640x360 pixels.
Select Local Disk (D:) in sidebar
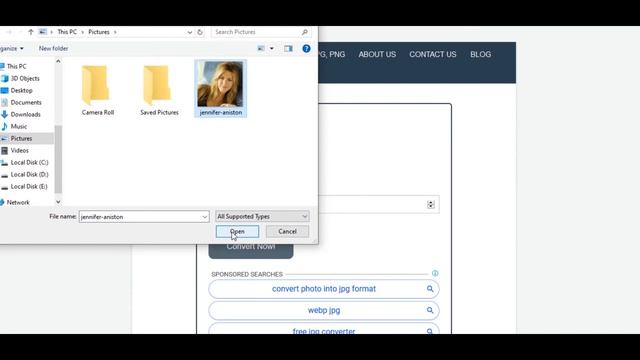tap(29, 174)
